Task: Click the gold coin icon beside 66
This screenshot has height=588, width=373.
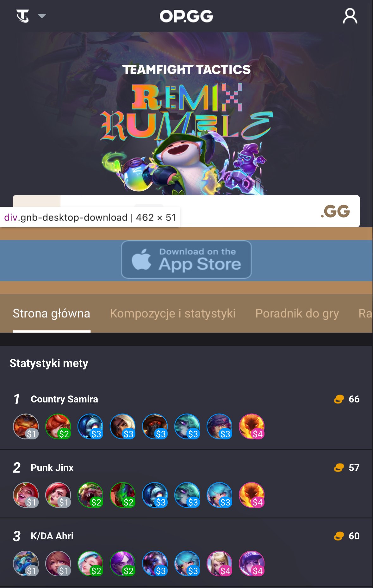Action: point(339,399)
